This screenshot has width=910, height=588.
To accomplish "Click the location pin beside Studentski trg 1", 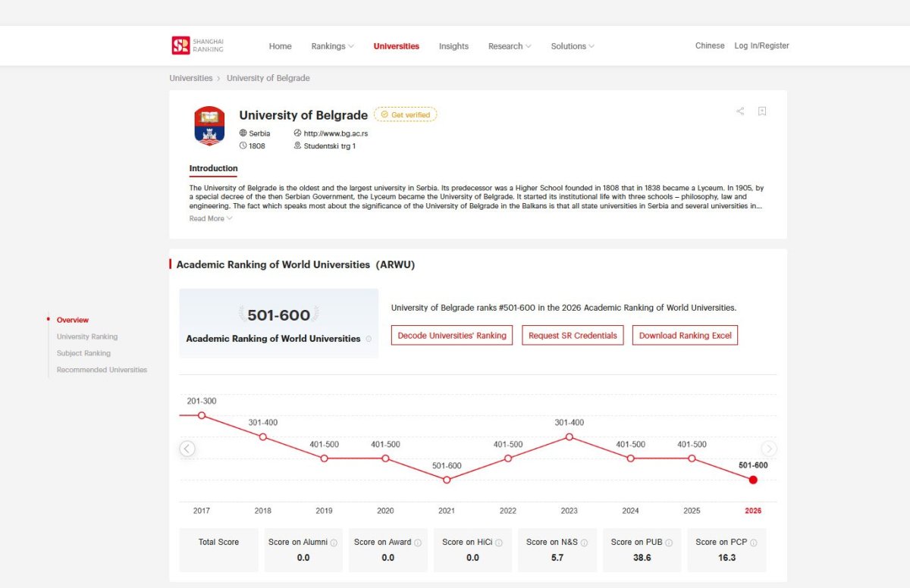I will pyautogui.click(x=297, y=145).
